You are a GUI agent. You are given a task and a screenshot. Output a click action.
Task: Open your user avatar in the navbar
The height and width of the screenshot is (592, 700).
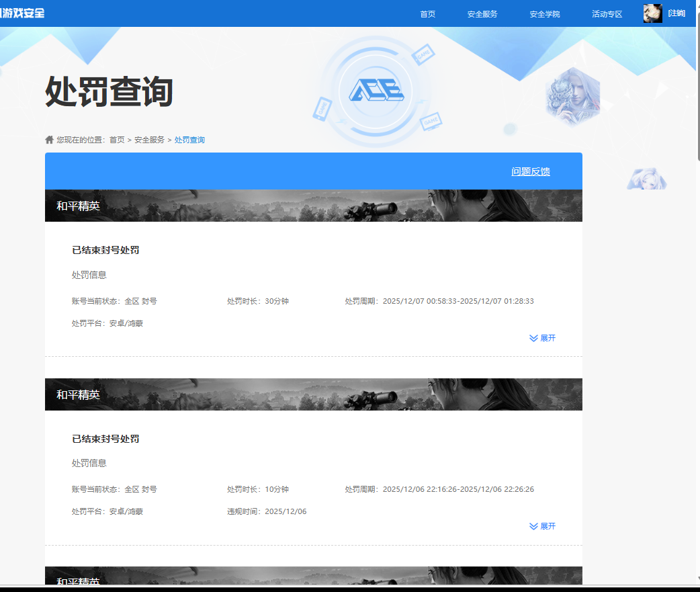(652, 13)
